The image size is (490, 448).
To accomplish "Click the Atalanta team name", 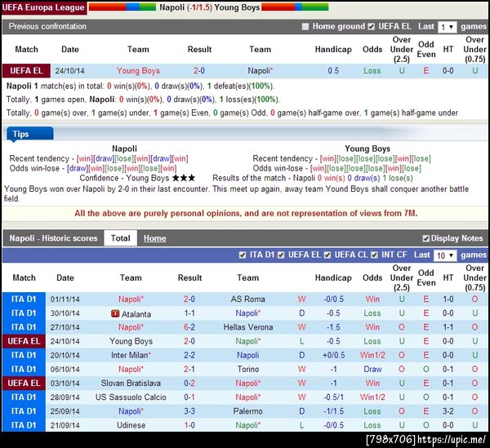I will (x=136, y=314).
